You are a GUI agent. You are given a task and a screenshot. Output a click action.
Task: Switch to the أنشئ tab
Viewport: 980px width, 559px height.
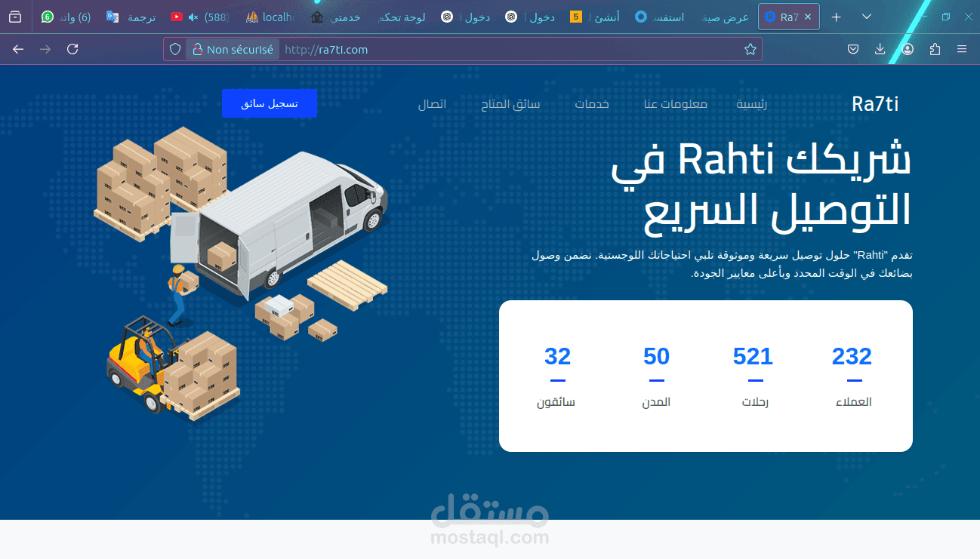(596, 17)
